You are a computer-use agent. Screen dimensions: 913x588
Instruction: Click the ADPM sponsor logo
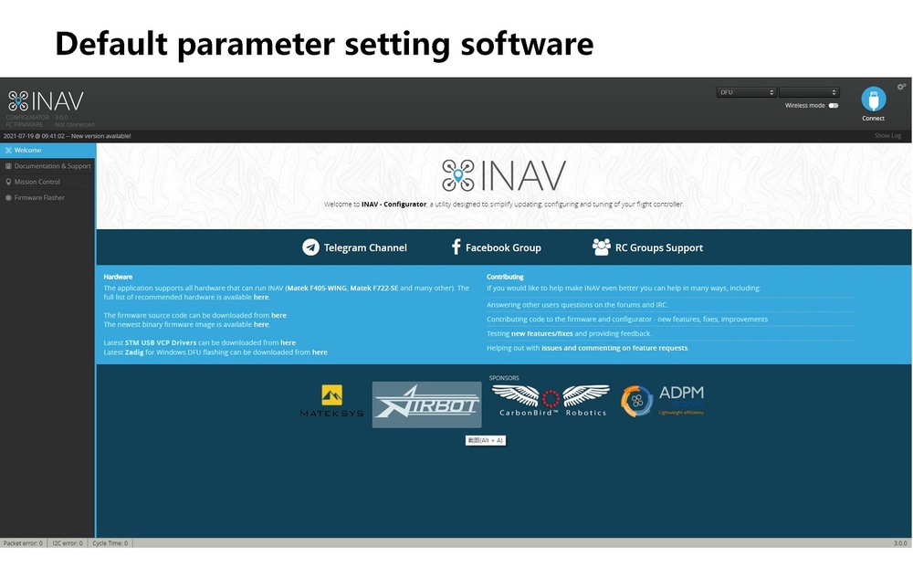pyautogui.click(x=663, y=400)
